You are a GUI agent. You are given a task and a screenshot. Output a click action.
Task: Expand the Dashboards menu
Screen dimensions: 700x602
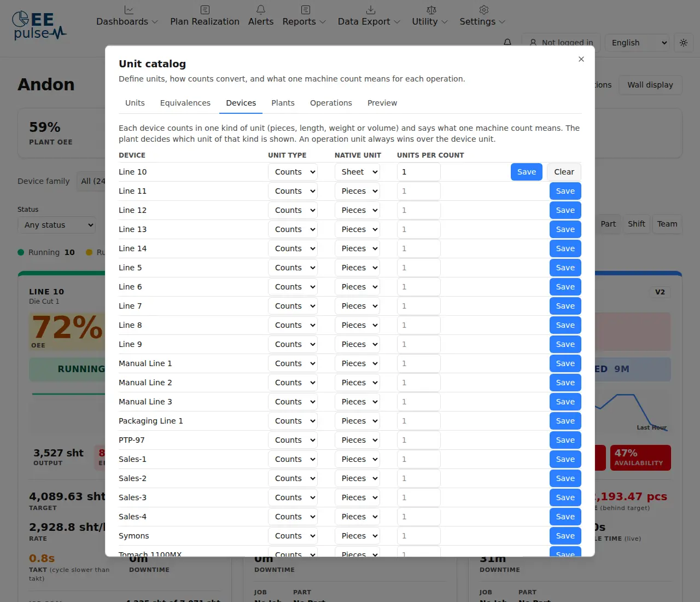[x=127, y=15]
